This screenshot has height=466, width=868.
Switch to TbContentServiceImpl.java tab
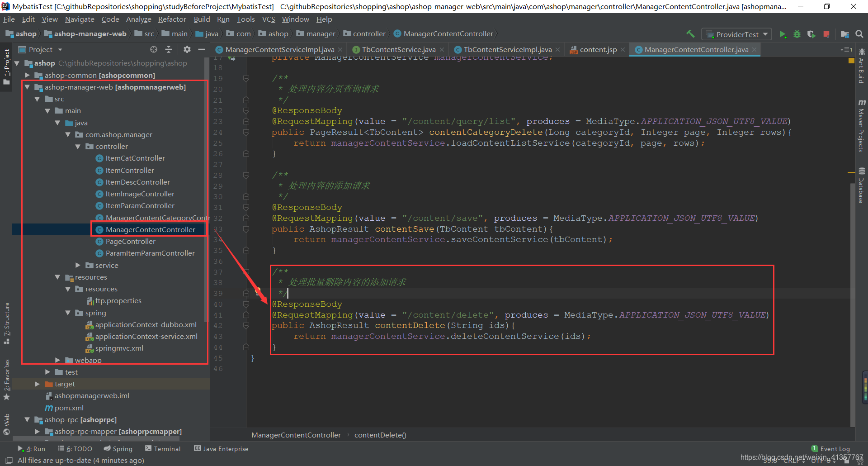[507, 50]
